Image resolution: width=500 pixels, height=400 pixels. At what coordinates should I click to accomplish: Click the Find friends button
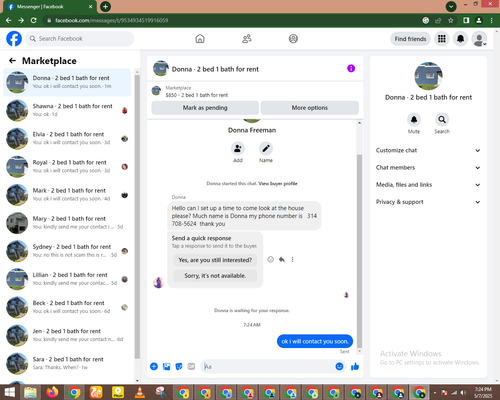coord(410,39)
